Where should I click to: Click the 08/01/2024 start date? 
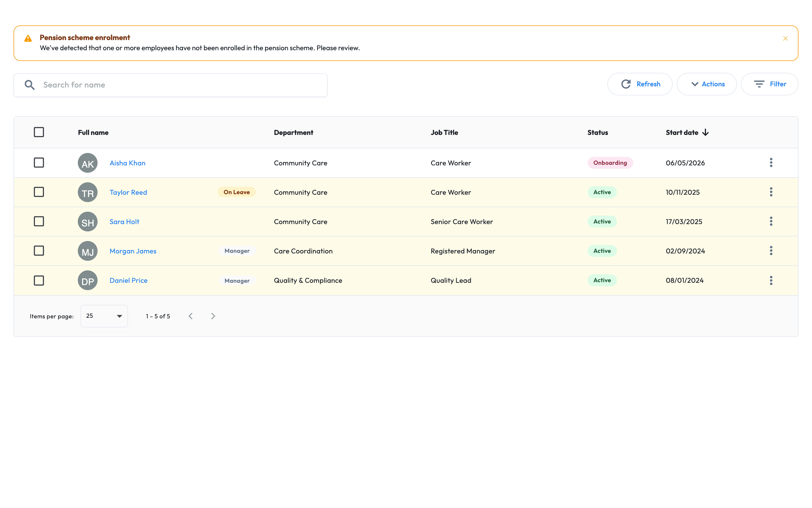[x=685, y=280]
